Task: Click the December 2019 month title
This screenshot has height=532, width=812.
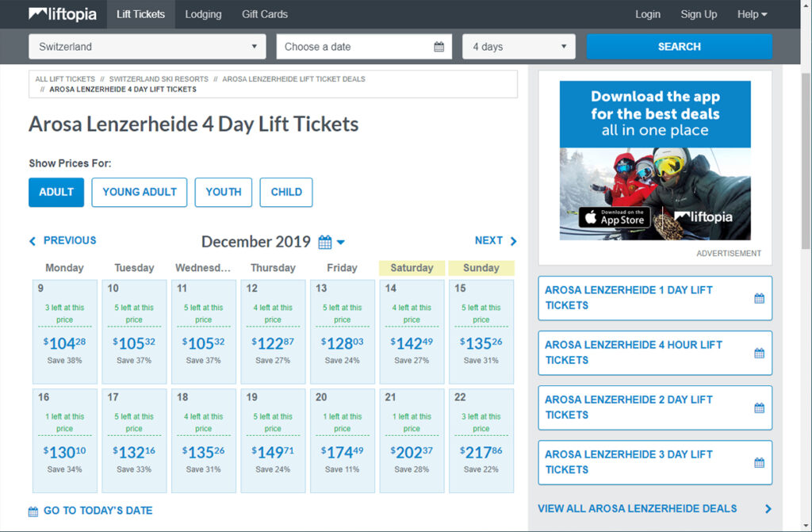Action: [x=256, y=242]
